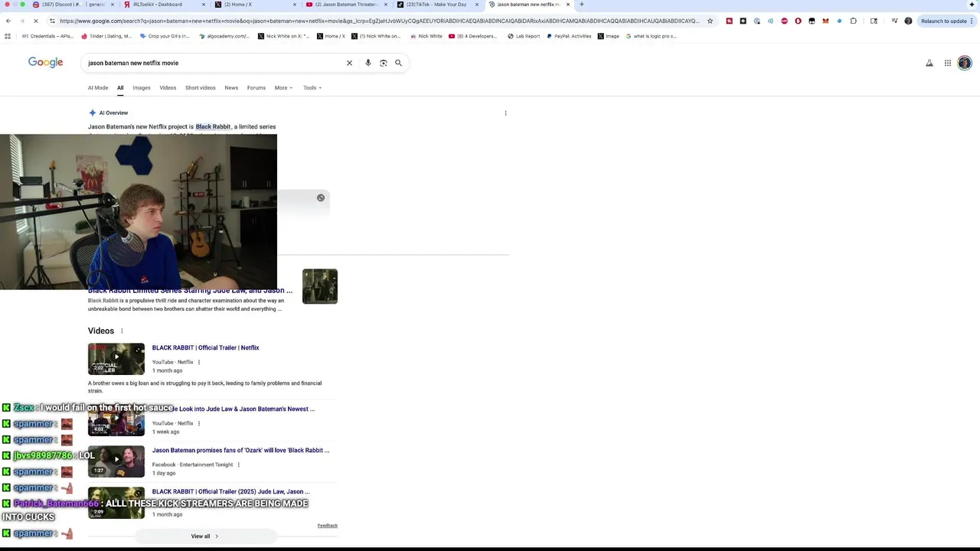Bookmark this page with the star icon
Image resolution: width=980 pixels, height=551 pixels.
pos(710,21)
